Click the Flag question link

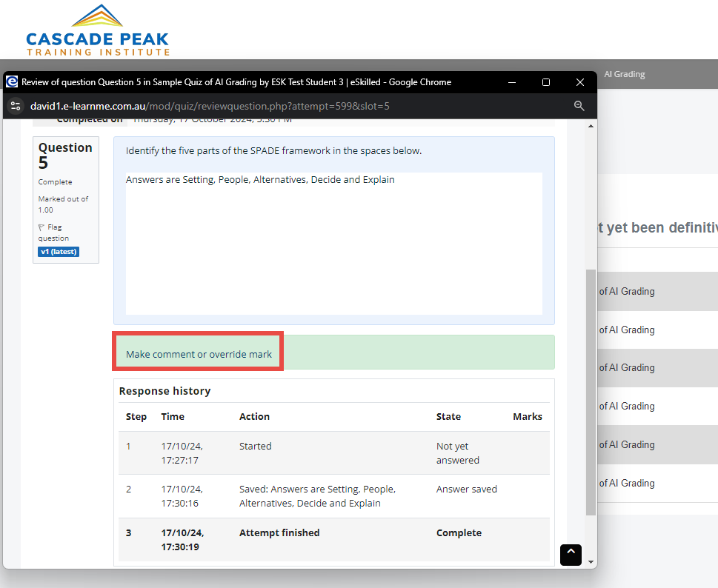[53, 233]
